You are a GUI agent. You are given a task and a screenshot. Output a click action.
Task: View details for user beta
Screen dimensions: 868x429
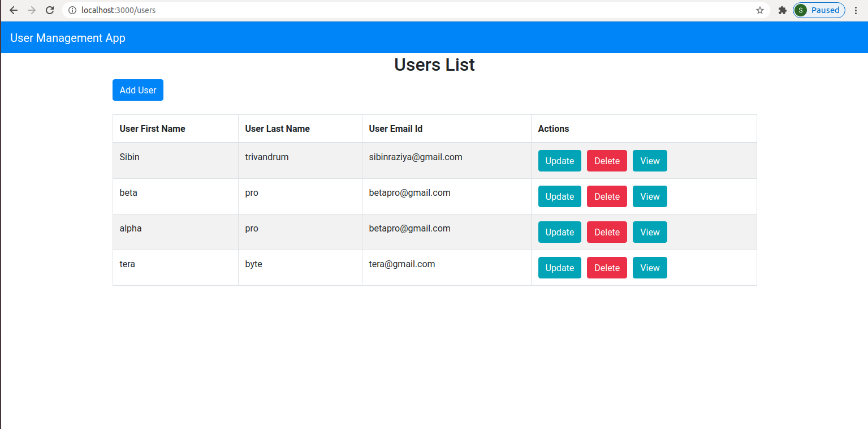pos(649,196)
